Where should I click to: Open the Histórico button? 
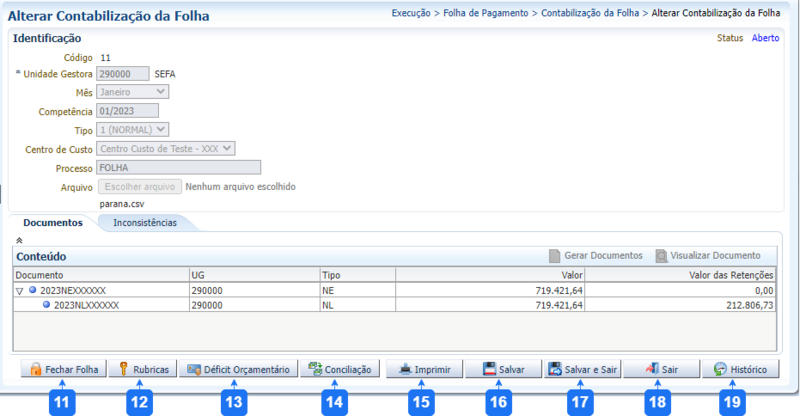click(x=740, y=369)
